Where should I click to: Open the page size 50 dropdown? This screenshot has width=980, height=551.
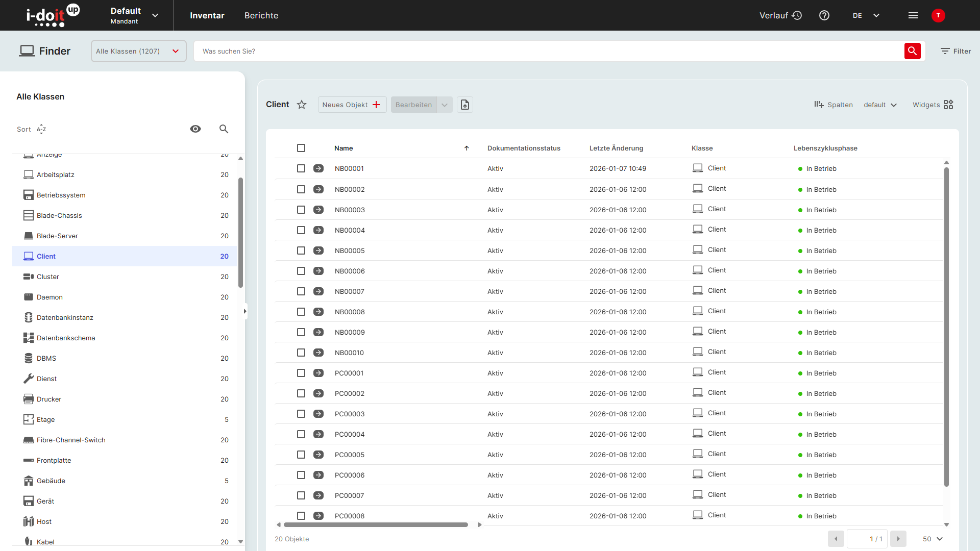click(x=932, y=539)
